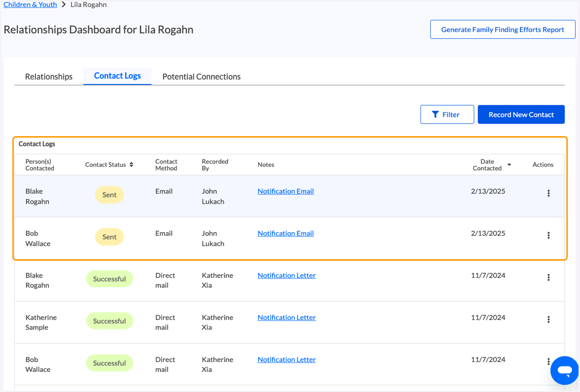Screen dimensions: 580x392
Task: Click 2/13/2025 date in Blake Rogahn row
Action: tap(488, 191)
